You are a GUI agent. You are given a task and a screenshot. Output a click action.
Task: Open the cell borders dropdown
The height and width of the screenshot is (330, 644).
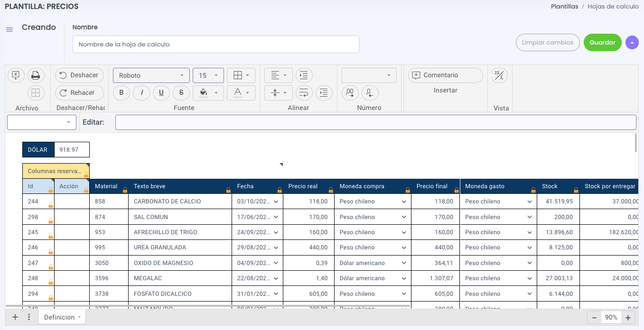(241, 75)
